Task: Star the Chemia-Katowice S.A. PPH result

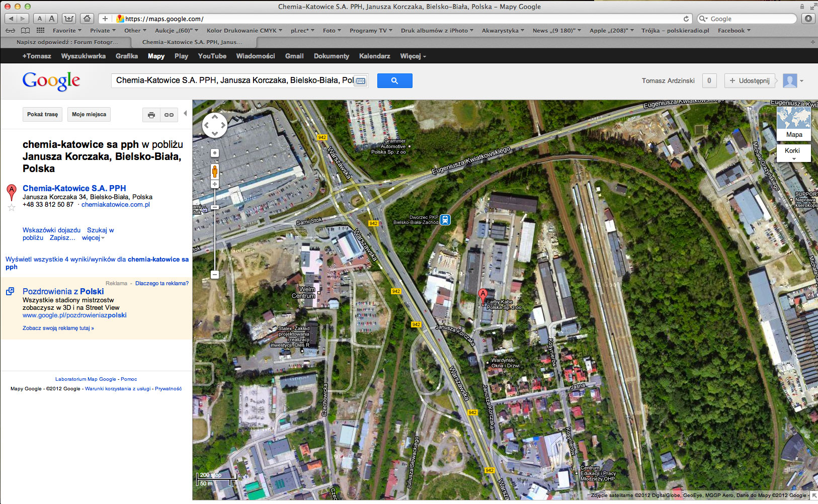Action: coord(12,207)
